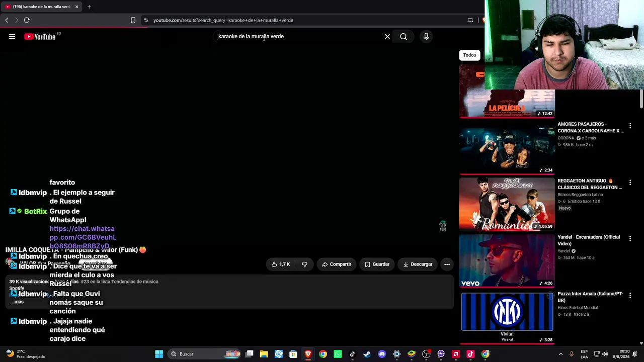Open options for Pazza Inter Amala video
Image resolution: width=644 pixels, height=362 pixels.
point(630,295)
